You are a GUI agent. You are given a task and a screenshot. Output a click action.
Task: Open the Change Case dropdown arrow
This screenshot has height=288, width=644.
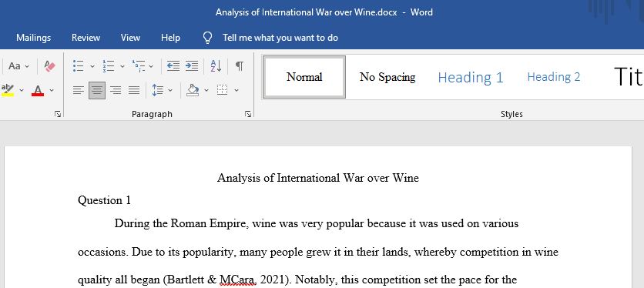tap(27, 66)
